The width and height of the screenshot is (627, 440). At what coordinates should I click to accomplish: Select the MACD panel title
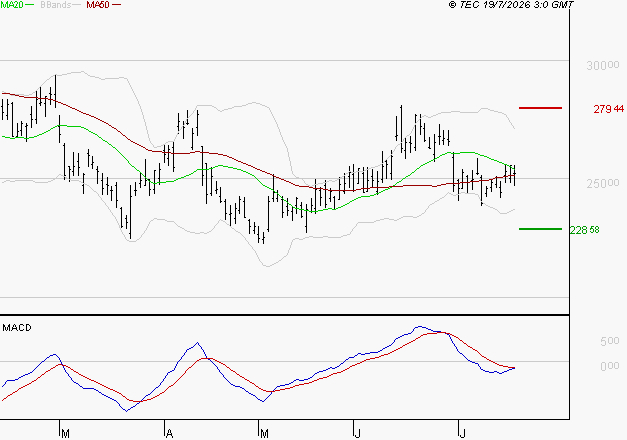click(17, 328)
